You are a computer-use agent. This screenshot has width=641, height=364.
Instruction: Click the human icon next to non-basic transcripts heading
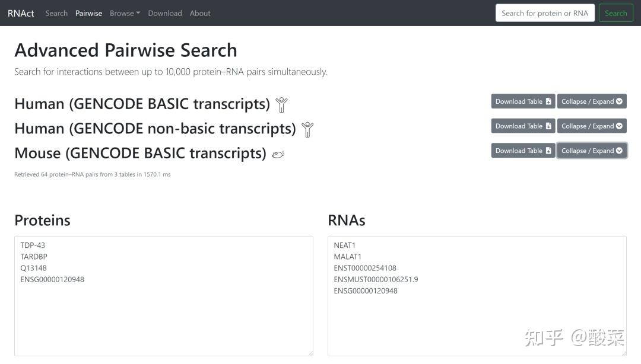click(307, 129)
